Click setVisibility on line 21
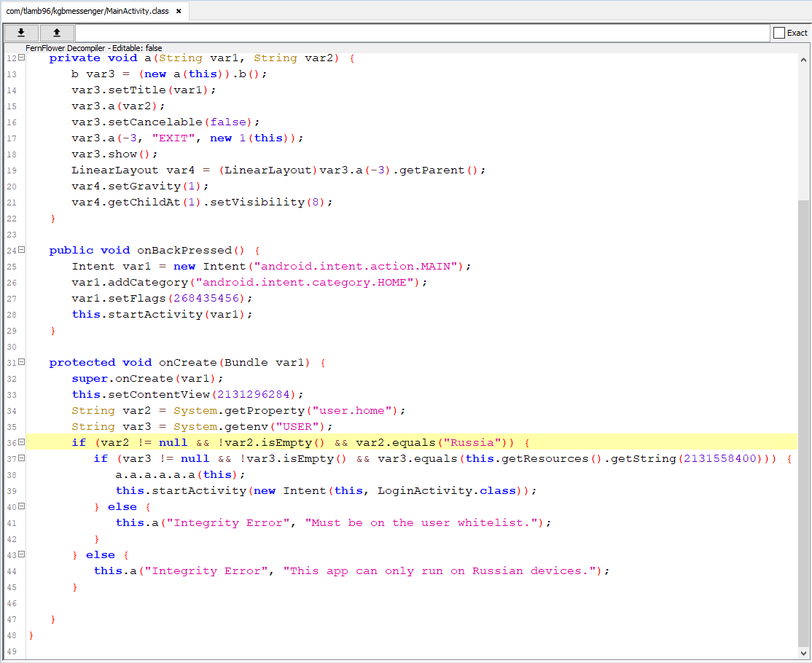 tap(257, 203)
